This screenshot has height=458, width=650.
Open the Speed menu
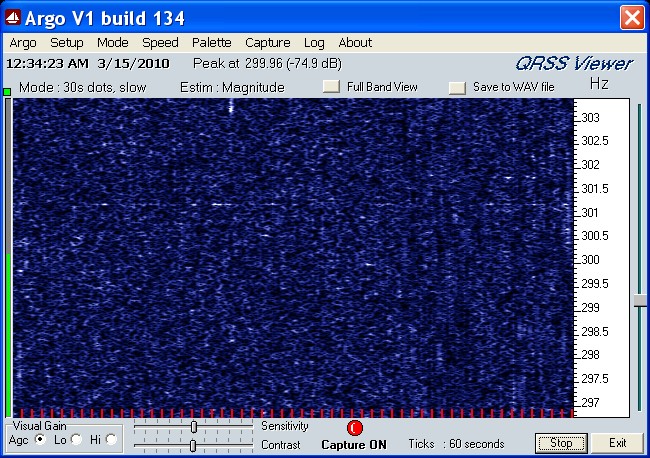point(160,43)
